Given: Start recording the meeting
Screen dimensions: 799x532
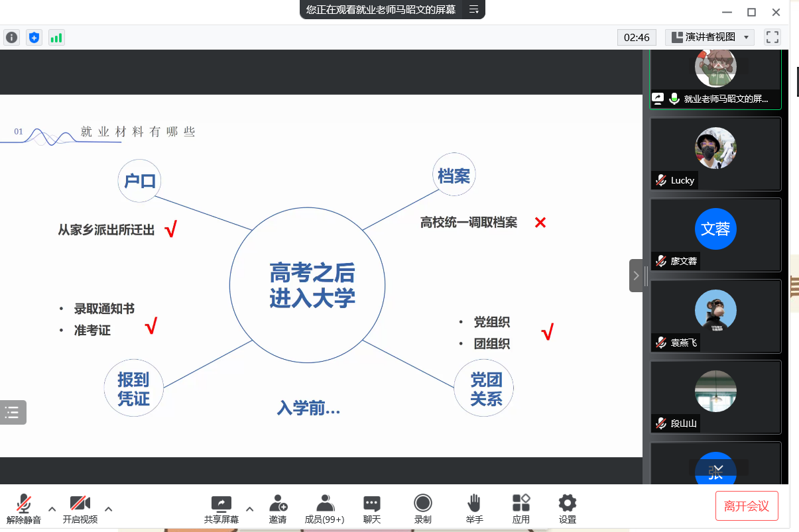Looking at the screenshot, I should (x=422, y=508).
